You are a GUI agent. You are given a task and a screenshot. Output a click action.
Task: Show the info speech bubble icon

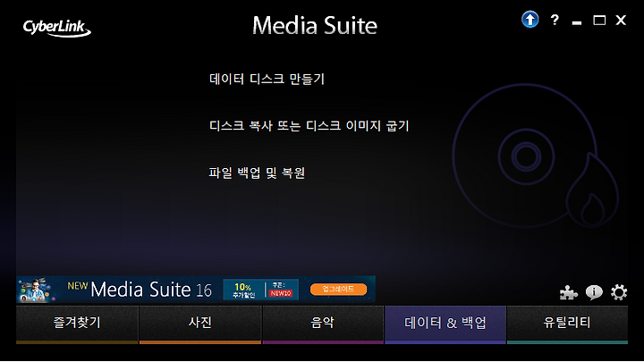[x=594, y=292]
